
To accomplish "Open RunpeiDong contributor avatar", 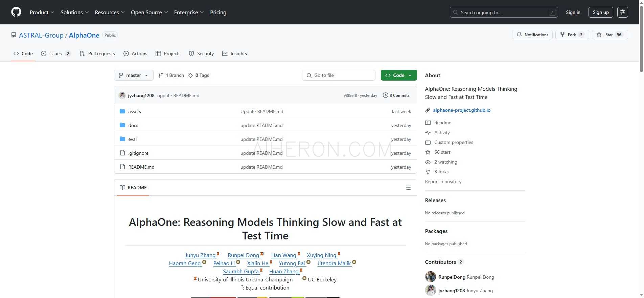I will click(431, 277).
